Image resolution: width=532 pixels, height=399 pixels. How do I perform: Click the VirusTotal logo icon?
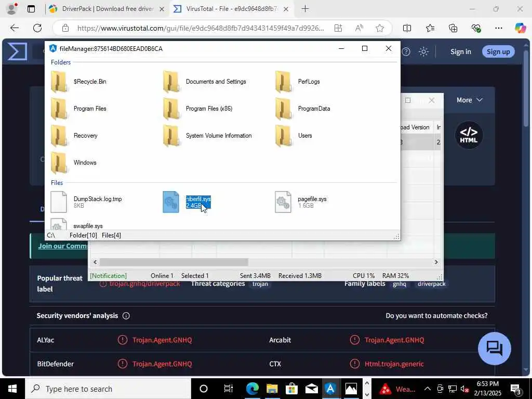tap(17, 51)
